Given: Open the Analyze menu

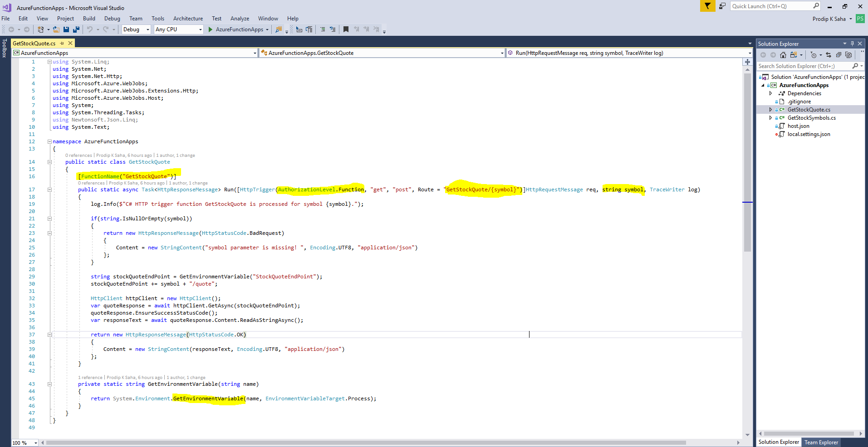Looking at the screenshot, I should pos(240,19).
